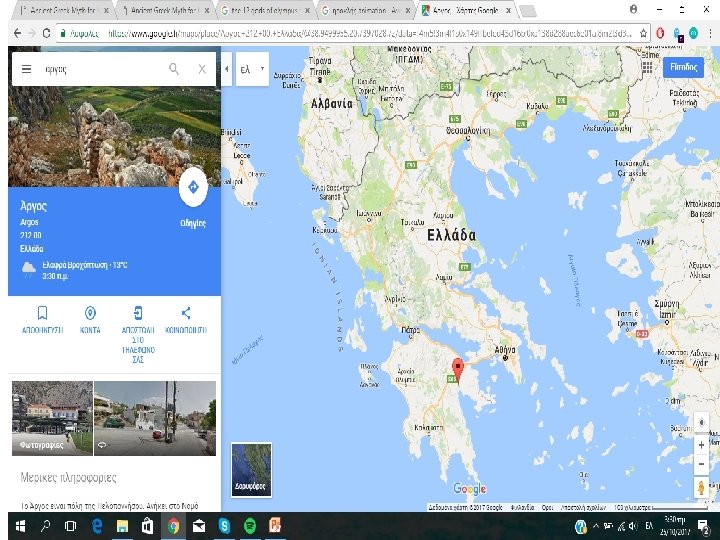Click the Πάτρα label on map
The height and width of the screenshot is (540, 720).
tap(411, 330)
